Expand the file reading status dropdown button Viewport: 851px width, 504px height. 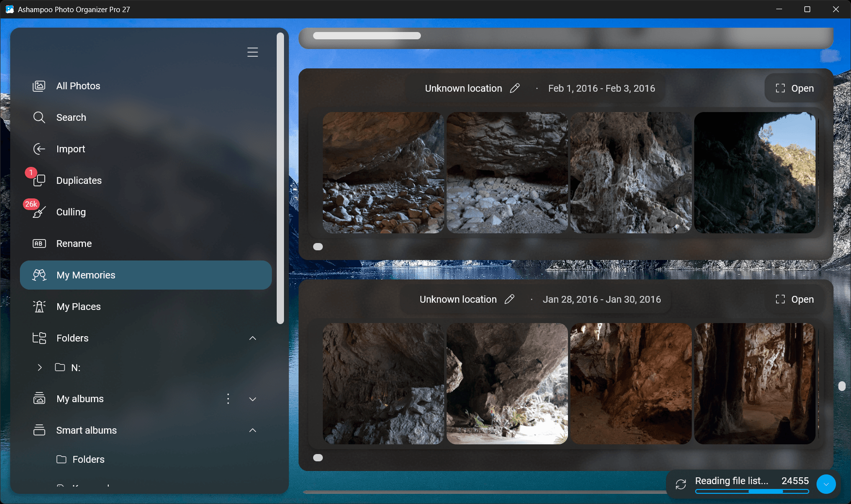(826, 484)
